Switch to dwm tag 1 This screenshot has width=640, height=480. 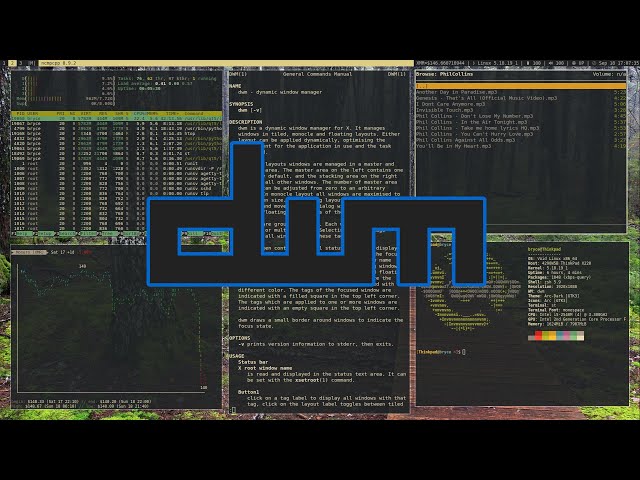4,63
